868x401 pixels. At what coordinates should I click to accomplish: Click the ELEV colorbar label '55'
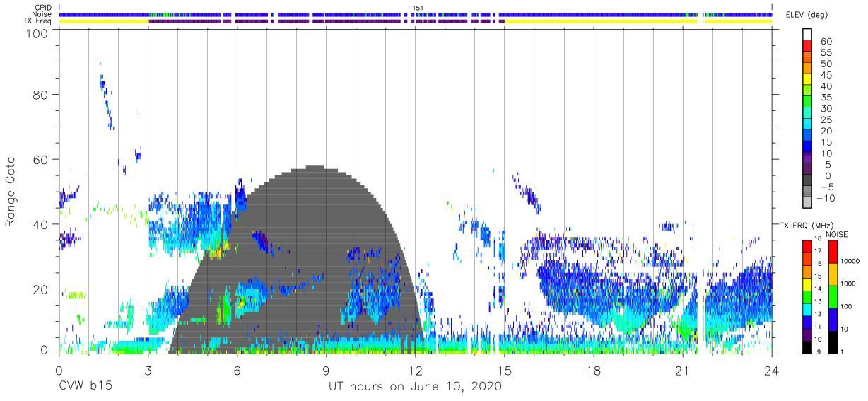(x=826, y=53)
